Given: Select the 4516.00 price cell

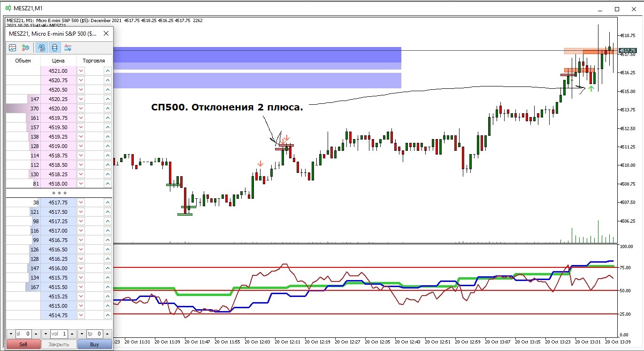Looking at the screenshot, I should click(58, 268).
